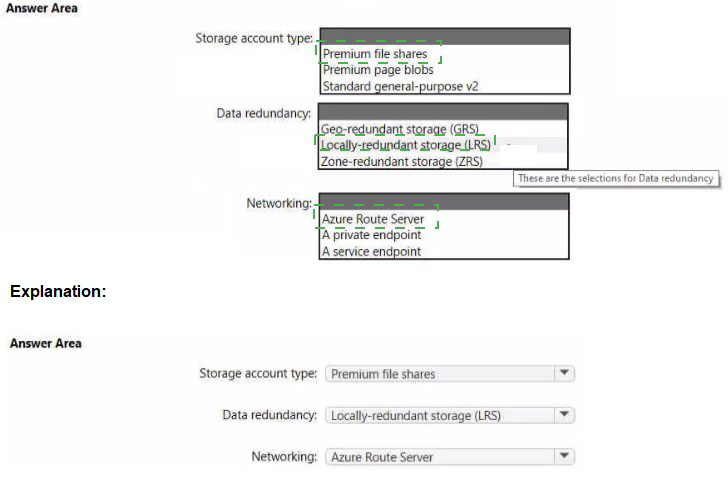Select A private endpoint option

(x=371, y=235)
